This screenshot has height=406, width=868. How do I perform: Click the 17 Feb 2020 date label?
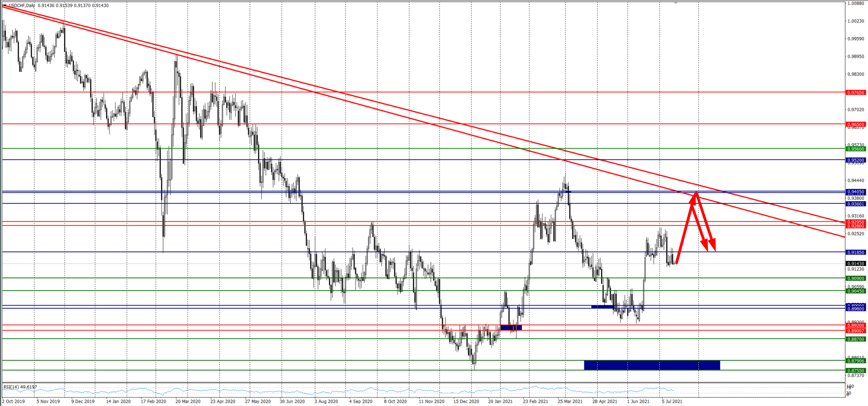pos(153,401)
